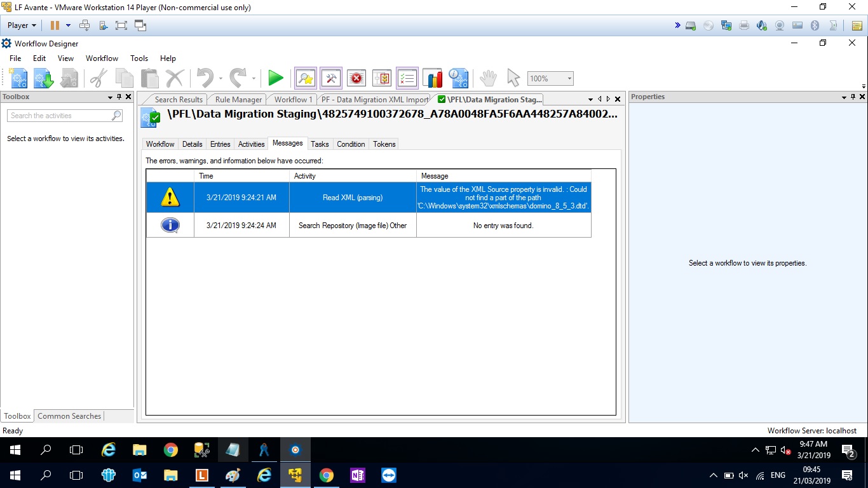Click the hammer and wrench tools icon
The image size is (868, 488).
331,78
